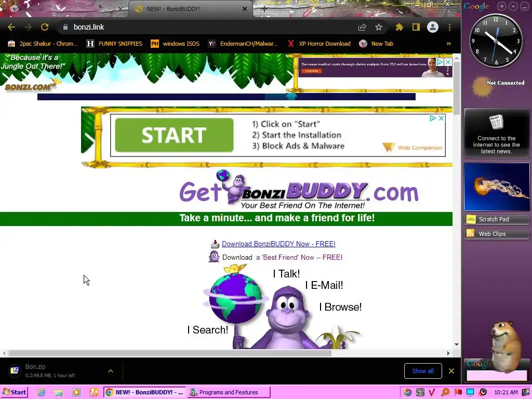This screenshot has width=532, height=399.
Task: Open the 2pac Shakur bookmark
Action: 43,44
